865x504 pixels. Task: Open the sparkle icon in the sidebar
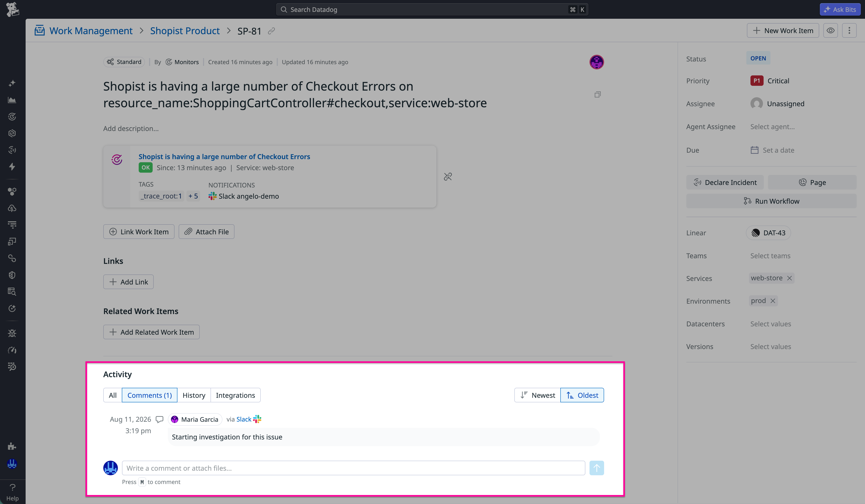[x=12, y=83]
